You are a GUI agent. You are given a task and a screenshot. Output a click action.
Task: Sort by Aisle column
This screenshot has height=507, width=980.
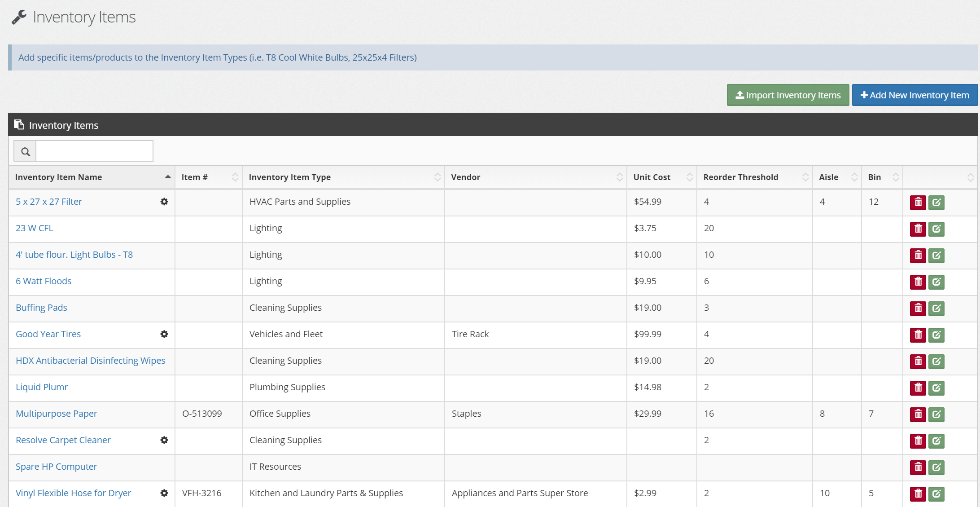tap(837, 177)
